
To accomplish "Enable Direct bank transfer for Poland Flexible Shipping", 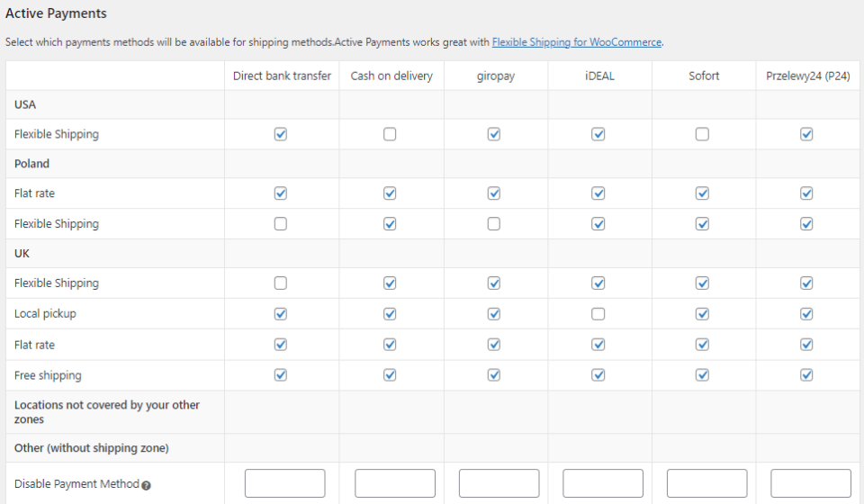I will [x=281, y=224].
